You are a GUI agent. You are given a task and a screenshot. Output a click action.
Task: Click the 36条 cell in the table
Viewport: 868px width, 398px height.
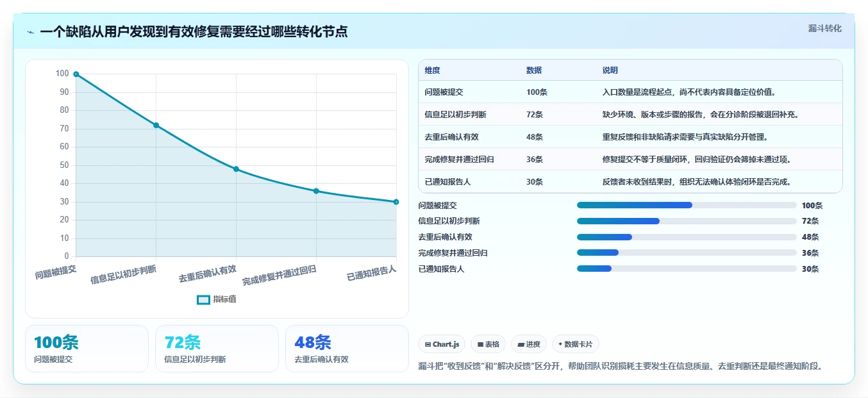[x=535, y=160]
